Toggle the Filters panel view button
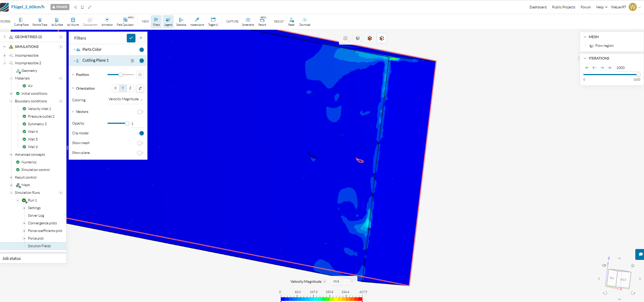Screen dimensions: 644x302 tap(156, 22)
